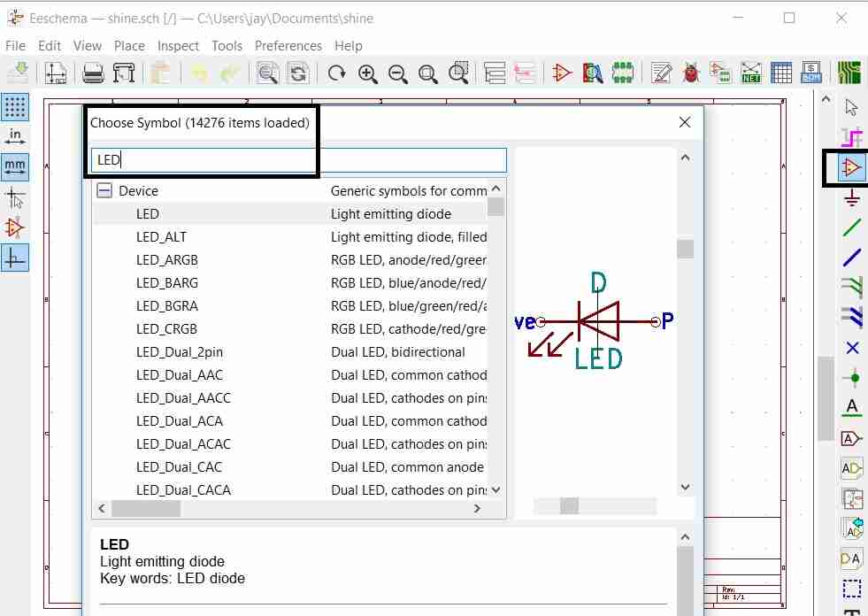Screen dimensions: 868x616
Task: Click the symbol search field containing LED
Action: [299, 160]
